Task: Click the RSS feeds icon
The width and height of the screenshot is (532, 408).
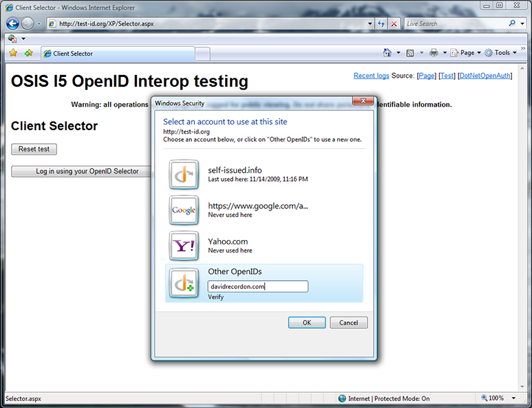Action: 410,53
